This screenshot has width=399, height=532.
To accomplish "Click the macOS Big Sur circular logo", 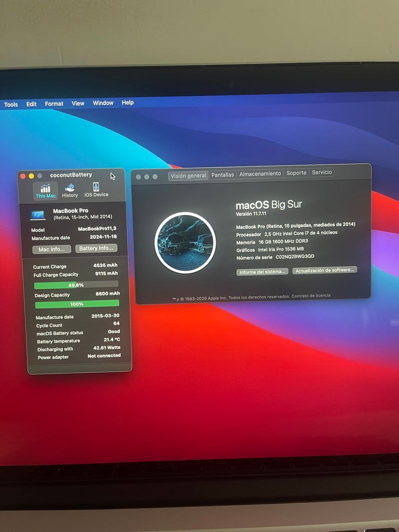I will (x=185, y=243).
